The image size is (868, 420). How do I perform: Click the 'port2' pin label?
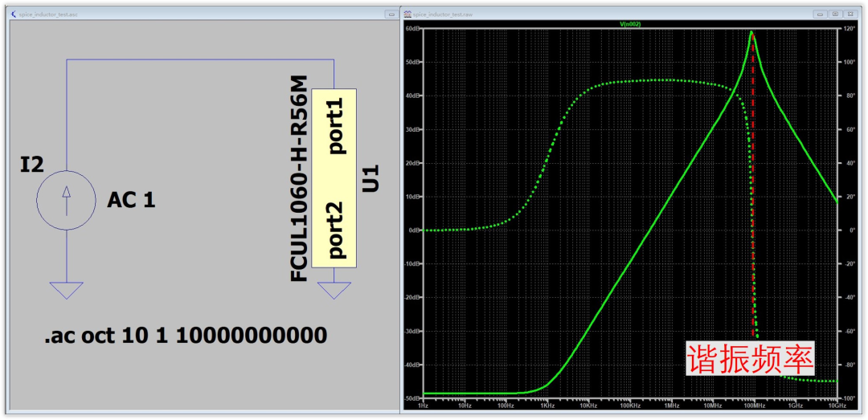tap(336, 230)
